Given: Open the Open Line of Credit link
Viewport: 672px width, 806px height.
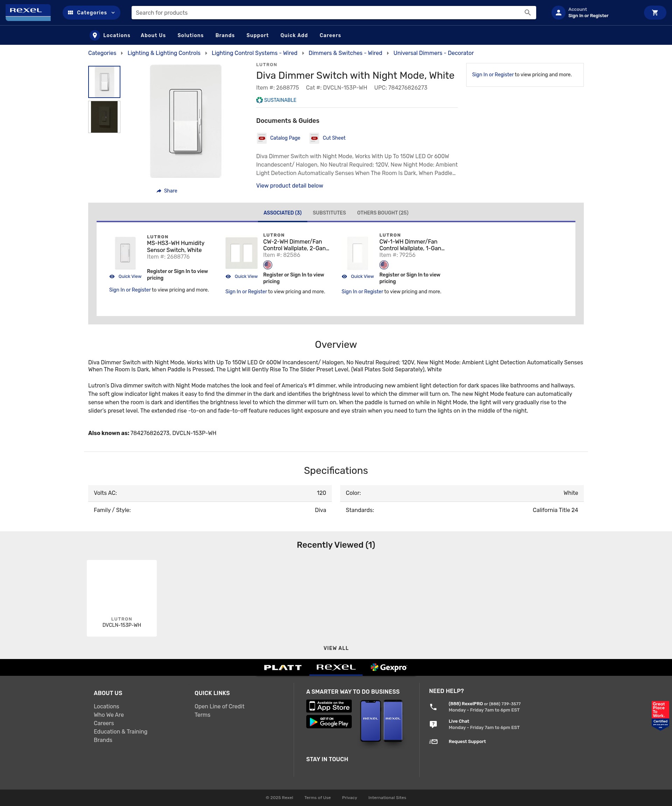Looking at the screenshot, I should (219, 706).
